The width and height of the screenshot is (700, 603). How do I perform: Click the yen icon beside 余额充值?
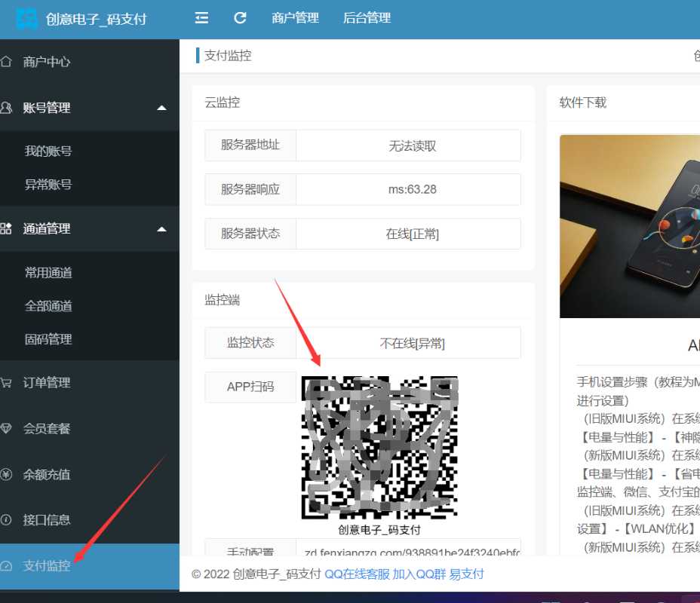6,474
